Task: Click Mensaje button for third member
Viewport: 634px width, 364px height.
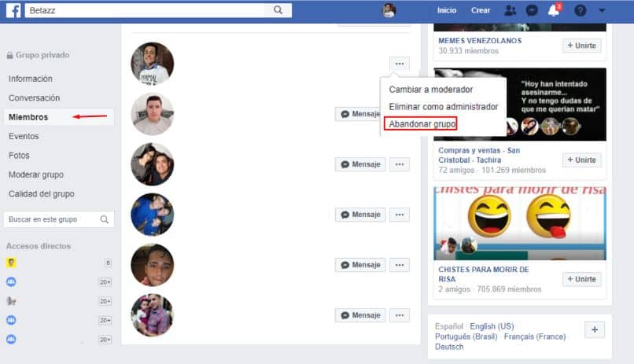Action: point(360,164)
